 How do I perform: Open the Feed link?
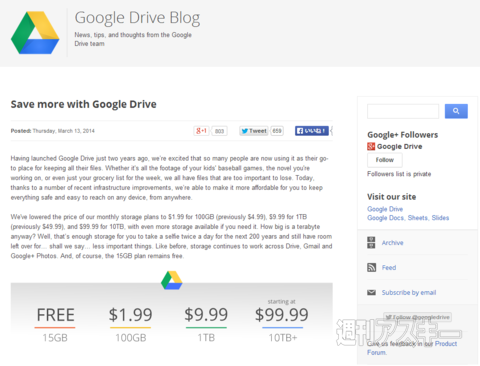[x=389, y=267]
